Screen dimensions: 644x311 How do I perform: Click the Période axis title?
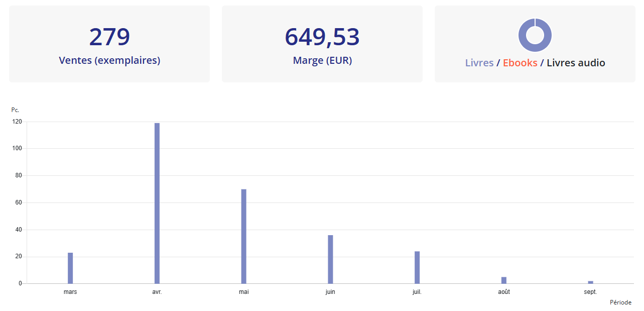(620, 302)
